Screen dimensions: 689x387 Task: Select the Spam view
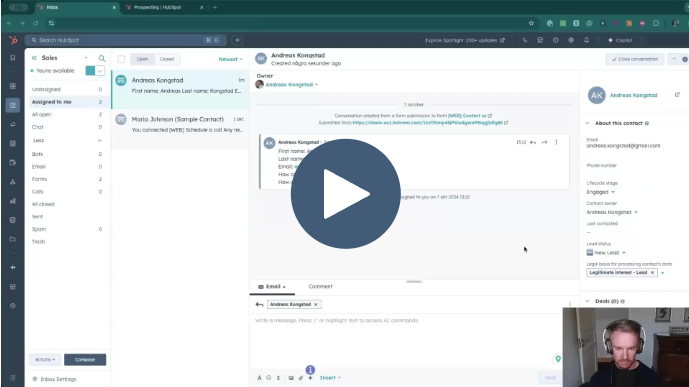67,229
